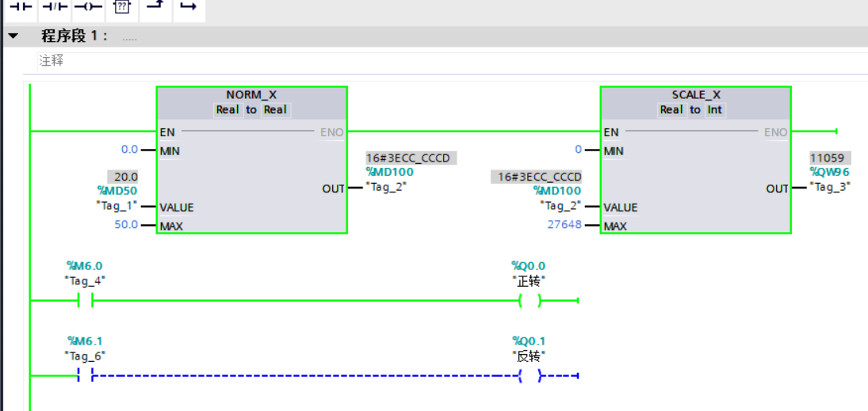Select the Tag_6 M6.1 contact
This screenshot has width=868, height=411.
click(x=86, y=376)
